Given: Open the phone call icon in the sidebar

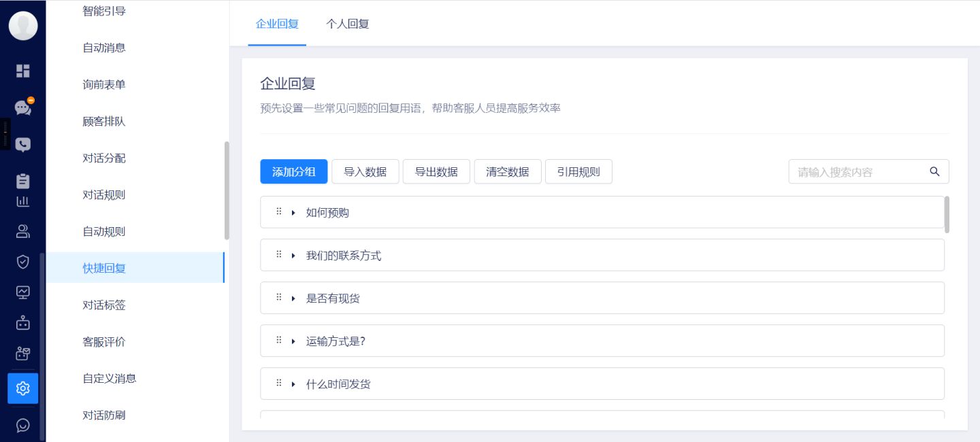Looking at the screenshot, I should click(23, 143).
